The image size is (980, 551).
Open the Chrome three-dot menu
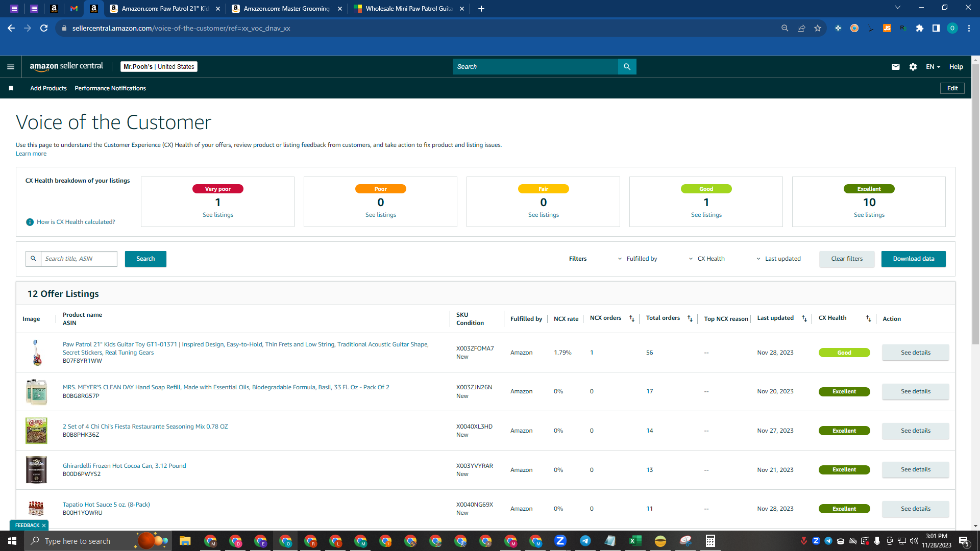click(x=969, y=28)
